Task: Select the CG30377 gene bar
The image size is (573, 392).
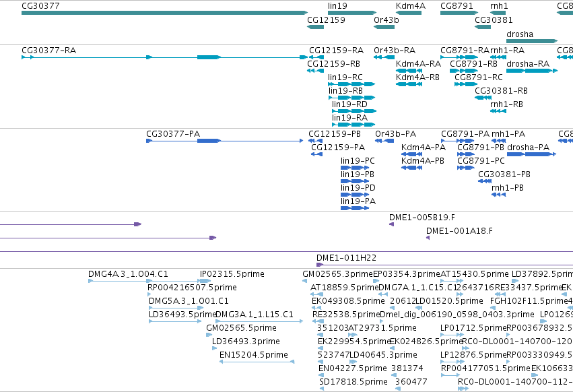Action: click(x=164, y=13)
